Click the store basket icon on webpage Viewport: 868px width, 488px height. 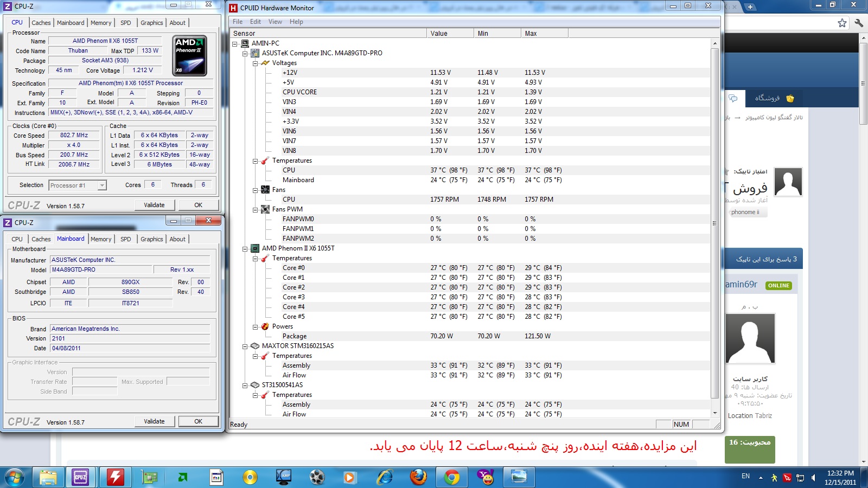pyautogui.click(x=790, y=98)
